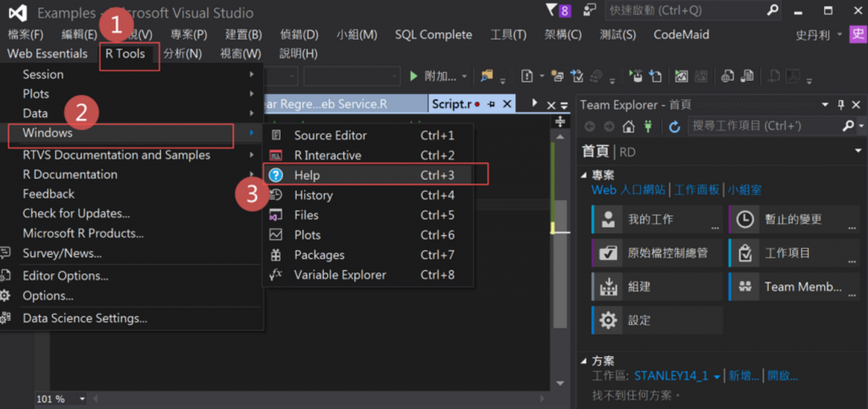The height and width of the screenshot is (409, 868).
Task: Choose Feedback in R Tools menu
Action: tap(131, 194)
